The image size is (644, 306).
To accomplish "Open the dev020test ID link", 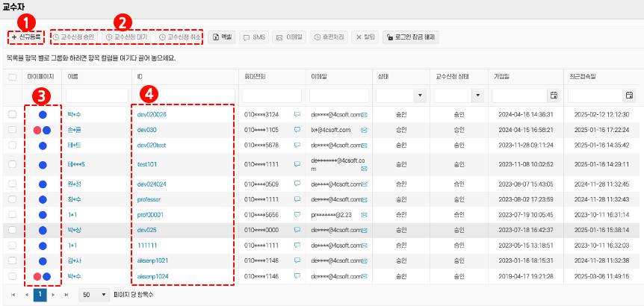I will pos(151,145).
